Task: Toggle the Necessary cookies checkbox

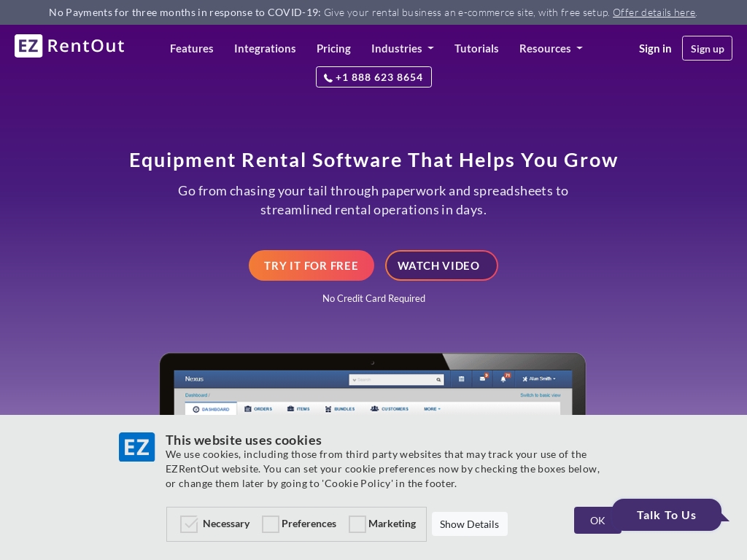Action: (189, 524)
